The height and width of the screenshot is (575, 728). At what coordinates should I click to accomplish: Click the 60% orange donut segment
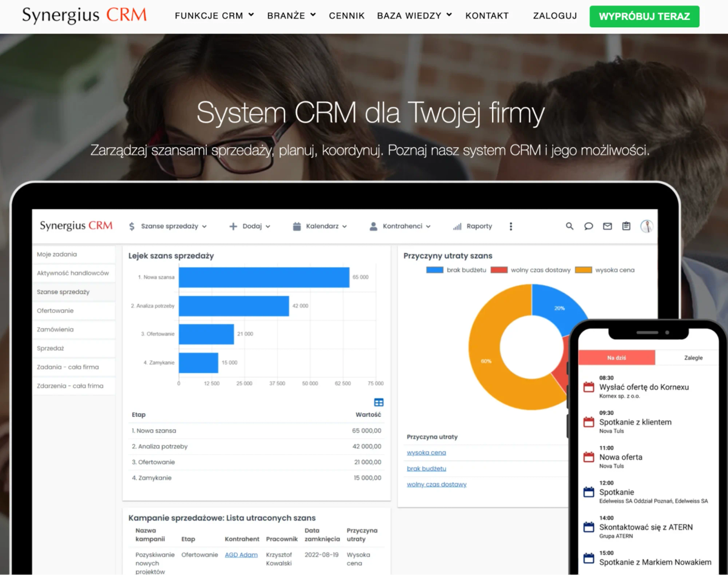pos(486,361)
